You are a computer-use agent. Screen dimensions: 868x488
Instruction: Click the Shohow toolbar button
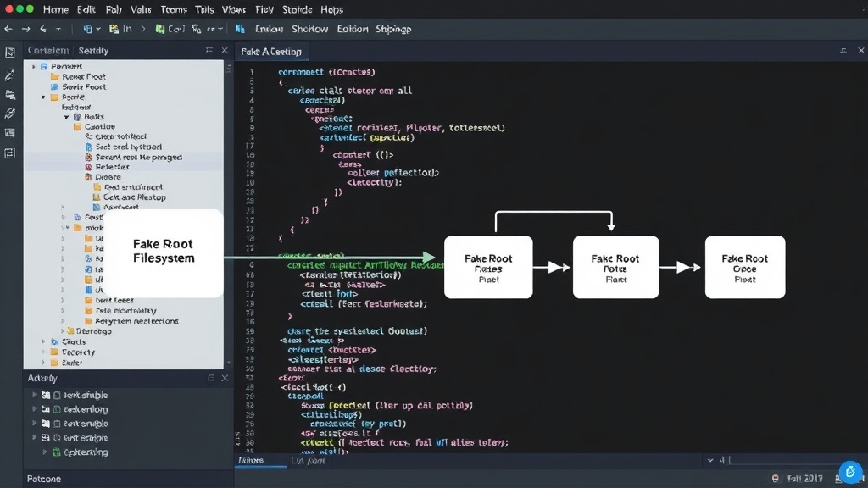coord(310,29)
